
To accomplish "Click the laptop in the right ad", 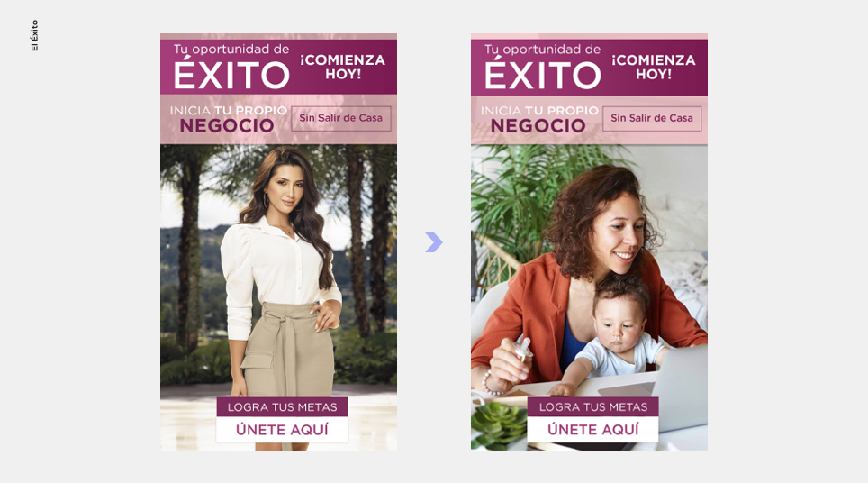I will click(681, 387).
